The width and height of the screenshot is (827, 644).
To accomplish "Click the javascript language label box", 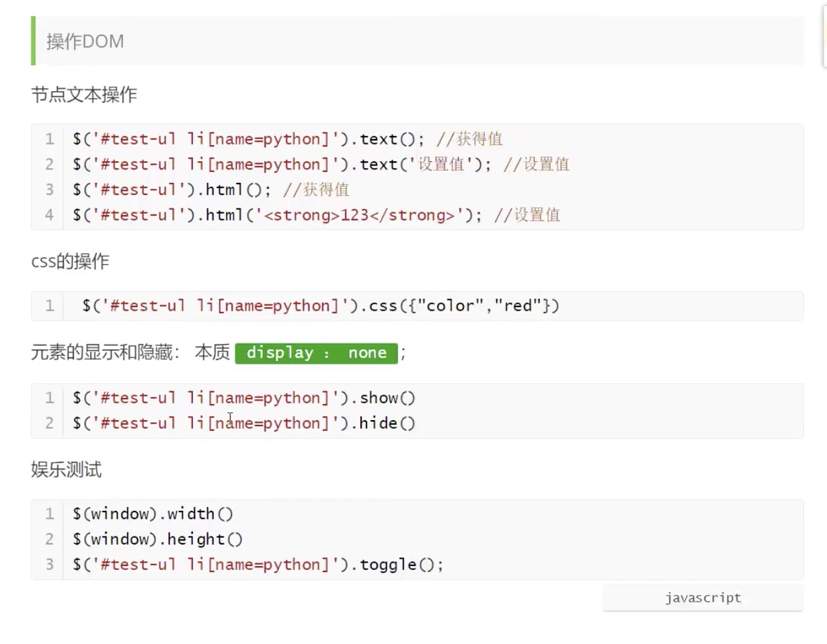I will tap(703, 598).
